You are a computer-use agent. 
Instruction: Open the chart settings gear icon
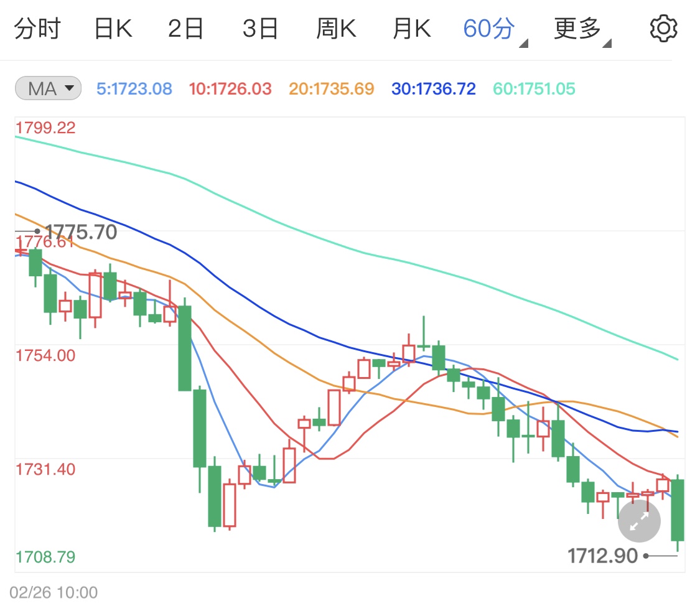[x=663, y=29]
